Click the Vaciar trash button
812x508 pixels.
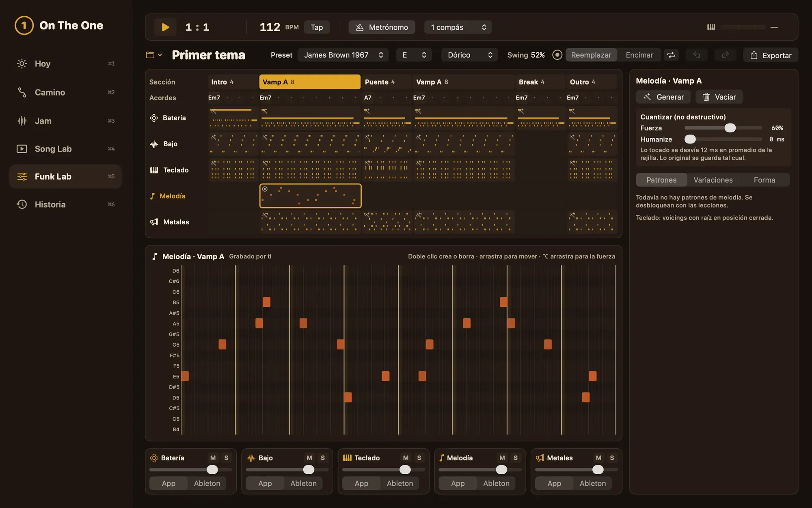[719, 97]
